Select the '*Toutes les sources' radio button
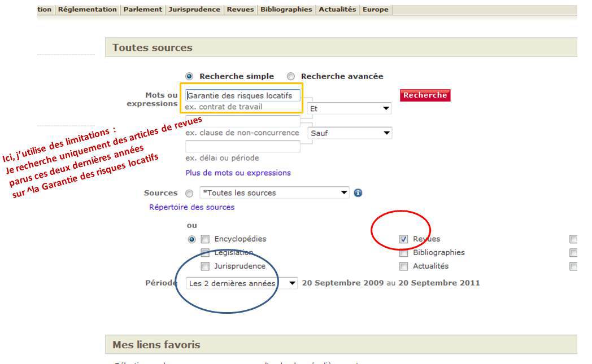 coord(190,193)
